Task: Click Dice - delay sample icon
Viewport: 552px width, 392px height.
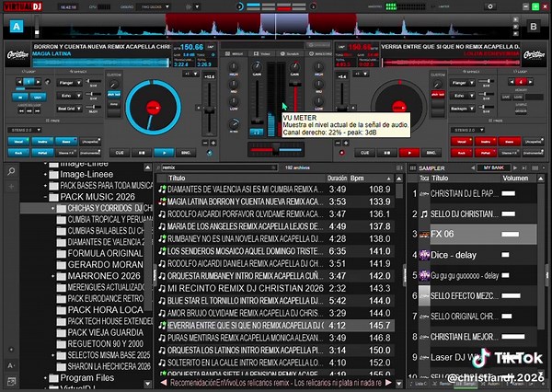Action: coord(424,255)
